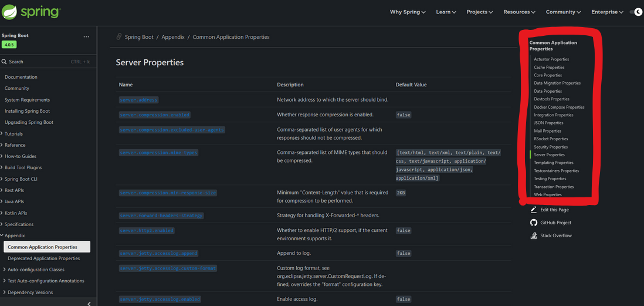Screen dimensions: 644x306
Task: Collapse sidebar using bottom left-arrow icon
Action: [89, 303]
